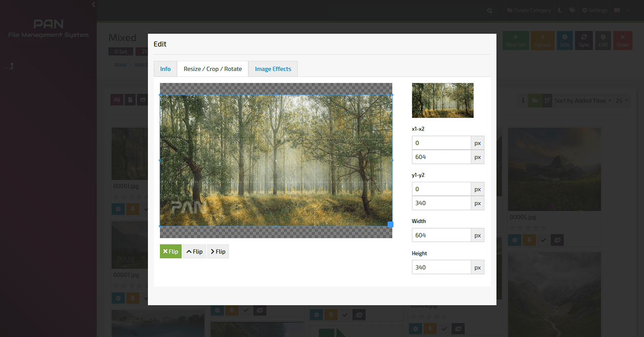Image resolution: width=644 pixels, height=337 pixels.
Task: Select the Resize / Crop / Rotate tab
Action: [213, 69]
